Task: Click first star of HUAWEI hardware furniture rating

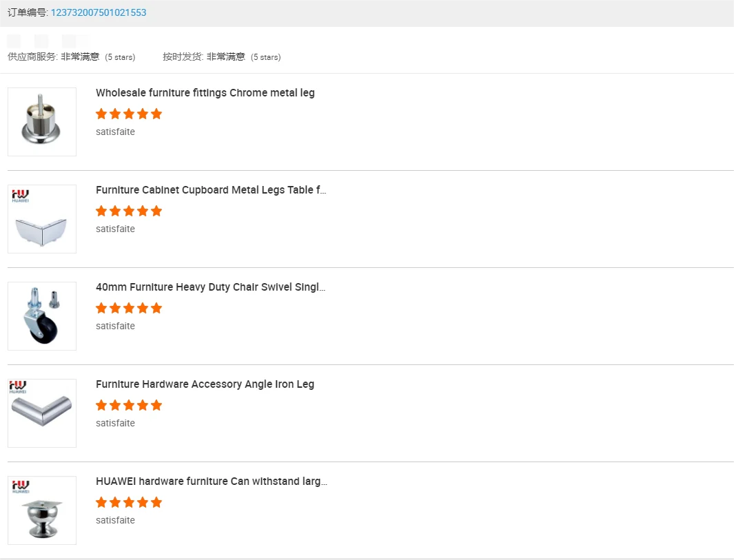Action: [x=101, y=502]
